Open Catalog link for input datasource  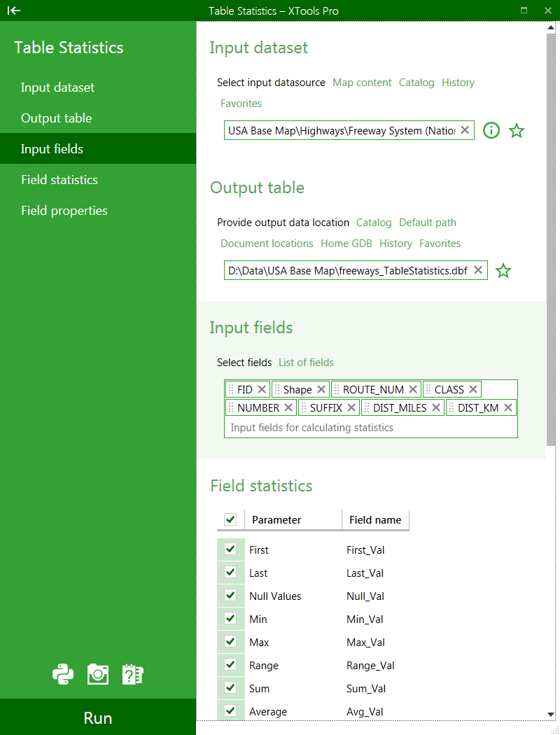[416, 83]
